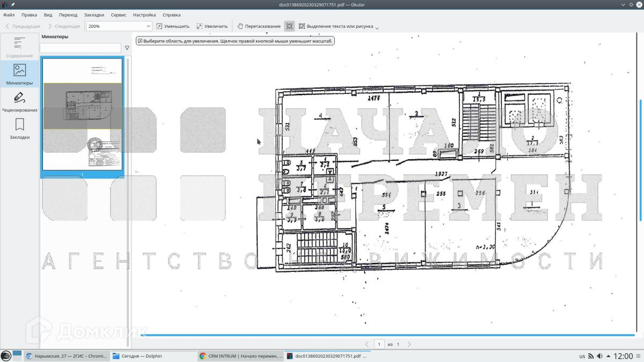Viewport: 644px width, 362px height.
Task: Open the system tray hidden icons arrow
Action: click(x=608, y=356)
